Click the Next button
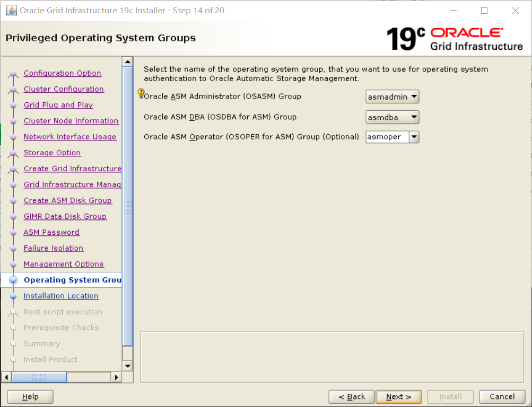Viewport: 532px width, 407px height. point(399,397)
